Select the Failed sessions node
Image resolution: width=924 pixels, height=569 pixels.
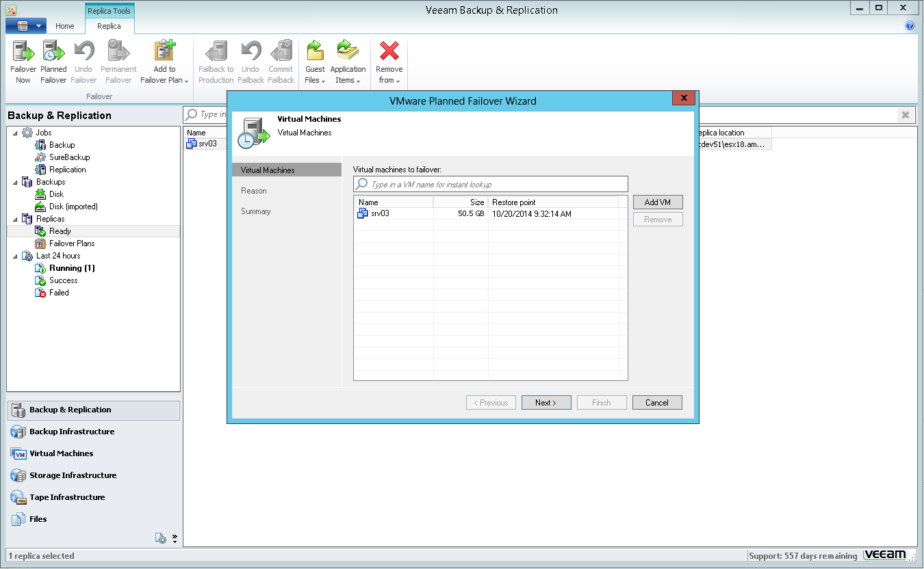point(52,293)
